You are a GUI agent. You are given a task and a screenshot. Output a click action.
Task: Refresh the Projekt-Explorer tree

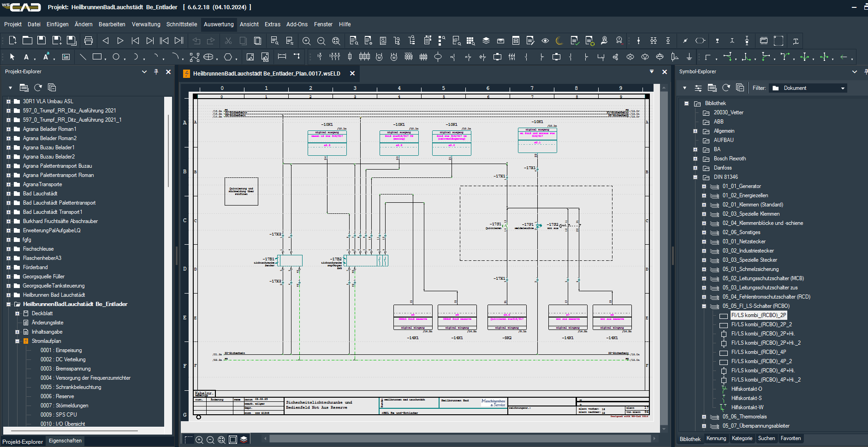click(38, 88)
